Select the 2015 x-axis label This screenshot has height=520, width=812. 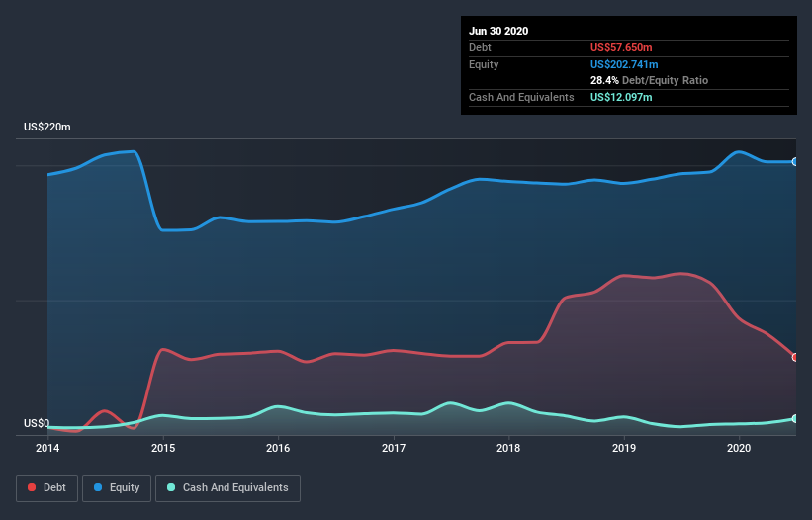tap(163, 448)
